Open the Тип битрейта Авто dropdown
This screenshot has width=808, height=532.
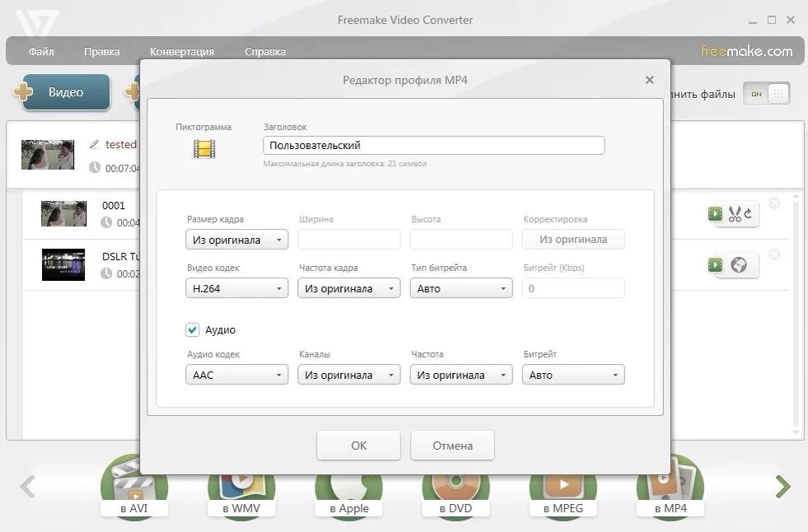click(x=461, y=288)
